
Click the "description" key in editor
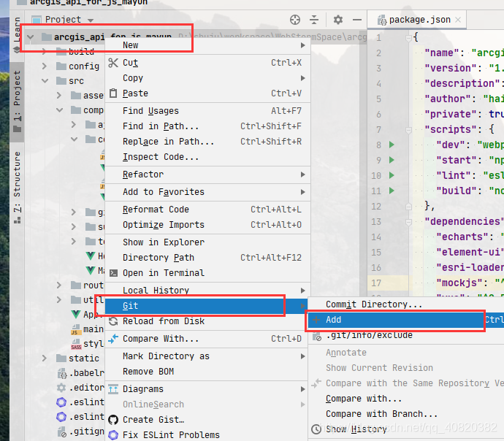tap(462, 83)
